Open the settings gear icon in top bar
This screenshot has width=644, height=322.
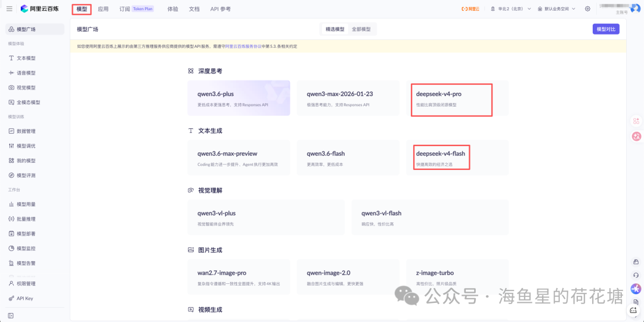[x=588, y=8]
